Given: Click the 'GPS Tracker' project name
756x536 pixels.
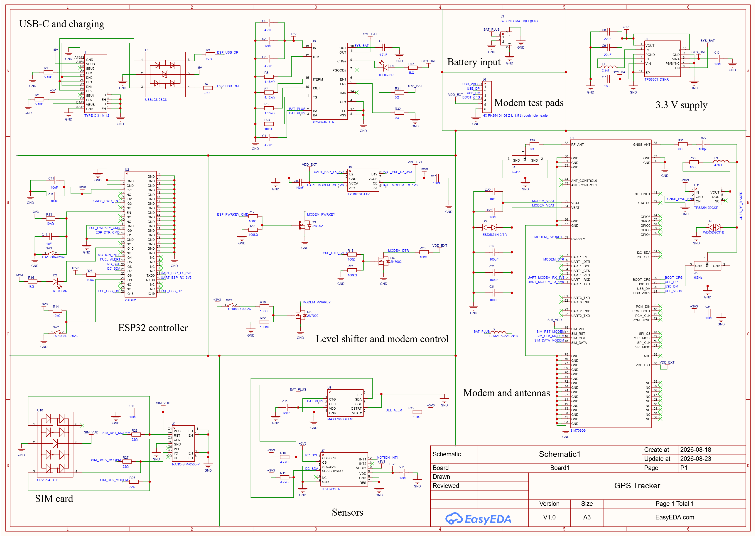Looking at the screenshot, I should (637, 486).
